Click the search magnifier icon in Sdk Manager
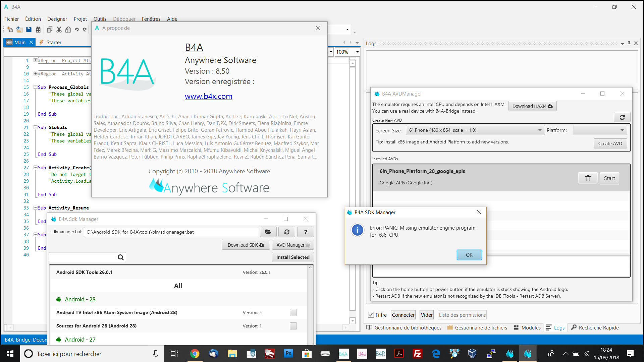This screenshot has width=644, height=362. [121, 257]
